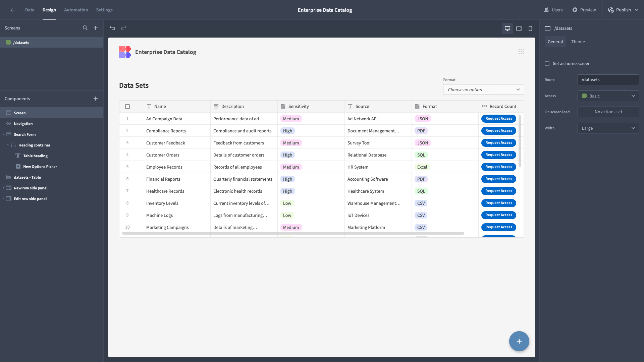The height and width of the screenshot is (362, 644).
Task: Open the Format filter dropdown
Action: tap(483, 89)
